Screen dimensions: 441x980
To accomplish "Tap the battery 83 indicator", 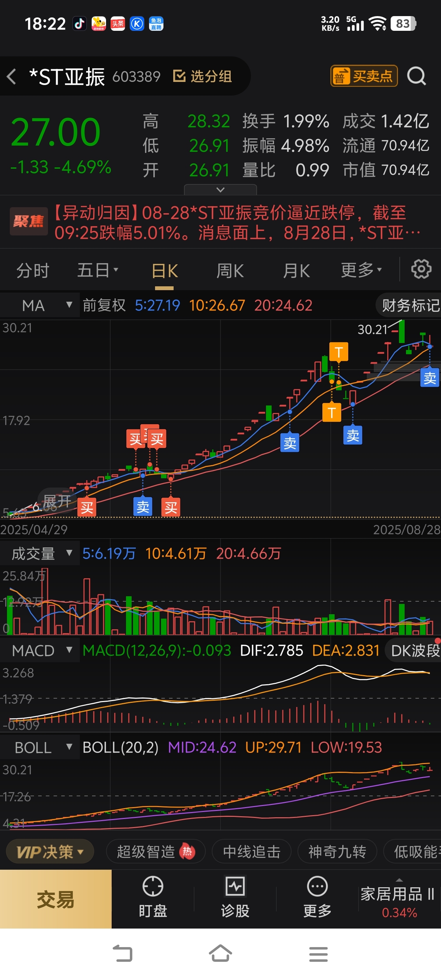I will 403,23.
